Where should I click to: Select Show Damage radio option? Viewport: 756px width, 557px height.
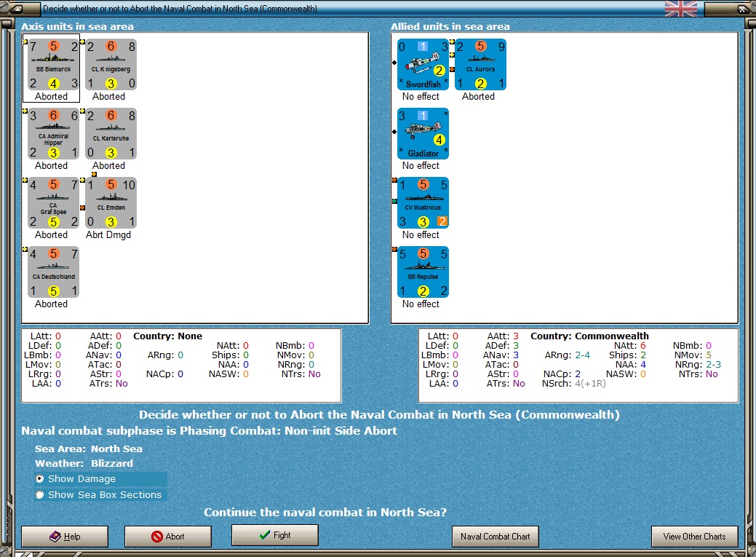coord(101,479)
